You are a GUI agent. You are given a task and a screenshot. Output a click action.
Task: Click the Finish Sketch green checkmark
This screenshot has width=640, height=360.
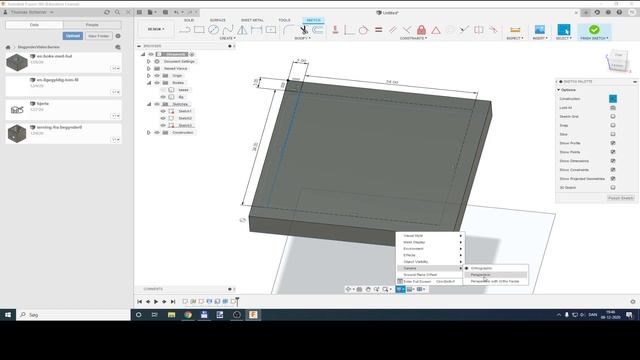[594, 29]
